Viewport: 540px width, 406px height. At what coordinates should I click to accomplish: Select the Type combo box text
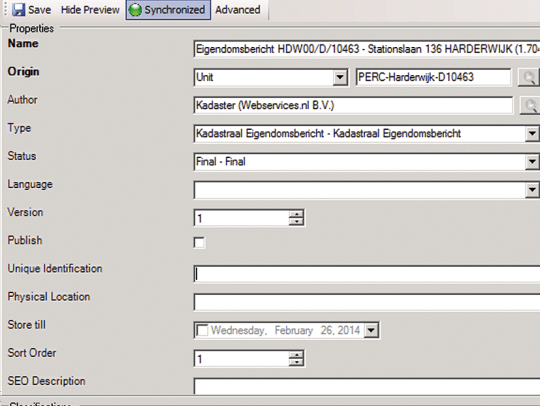[328, 134]
